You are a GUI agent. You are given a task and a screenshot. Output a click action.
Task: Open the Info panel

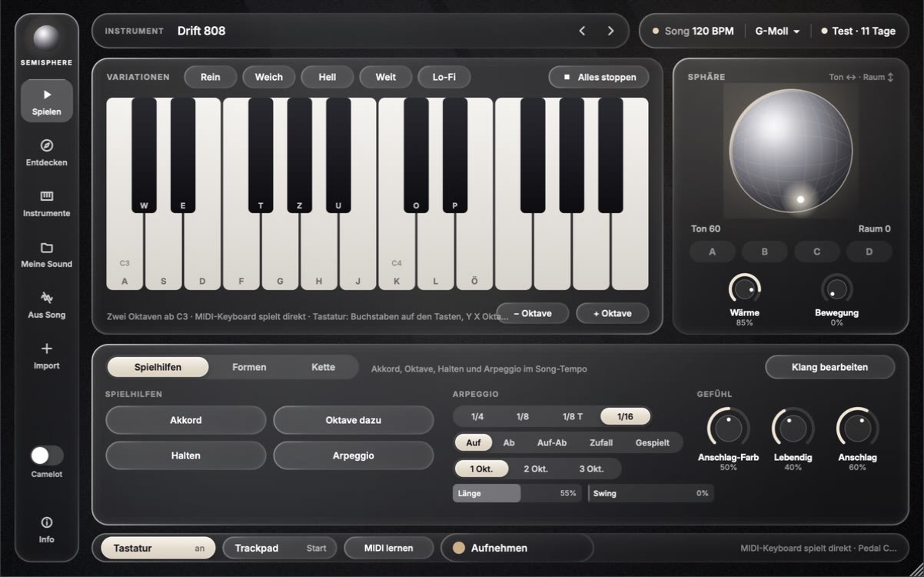click(x=47, y=529)
